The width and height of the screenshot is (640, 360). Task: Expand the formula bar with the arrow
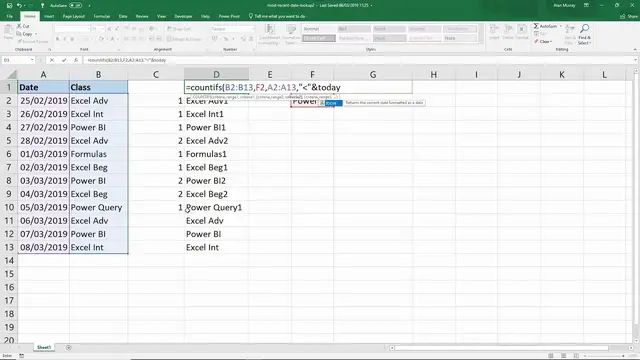(635, 60)
